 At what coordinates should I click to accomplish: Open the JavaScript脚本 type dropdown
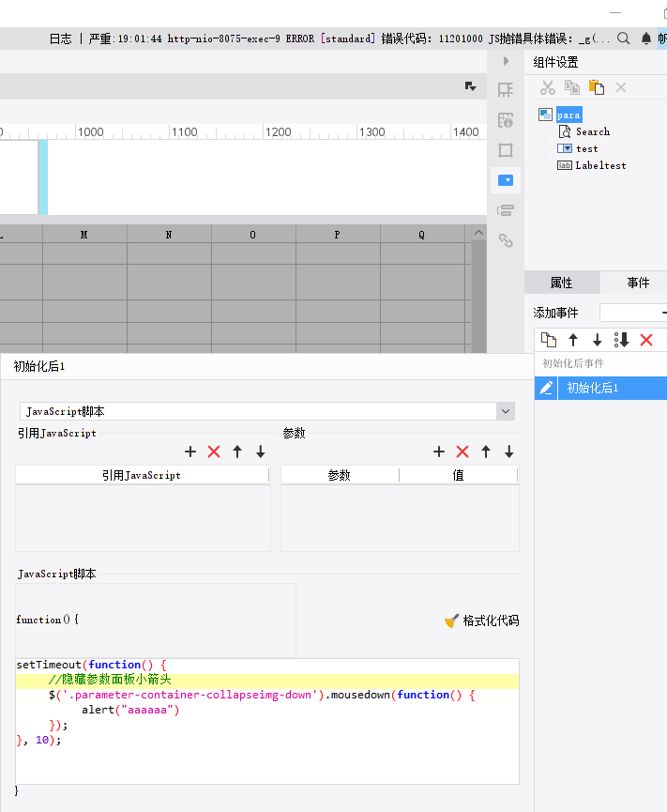click(506, 411)
